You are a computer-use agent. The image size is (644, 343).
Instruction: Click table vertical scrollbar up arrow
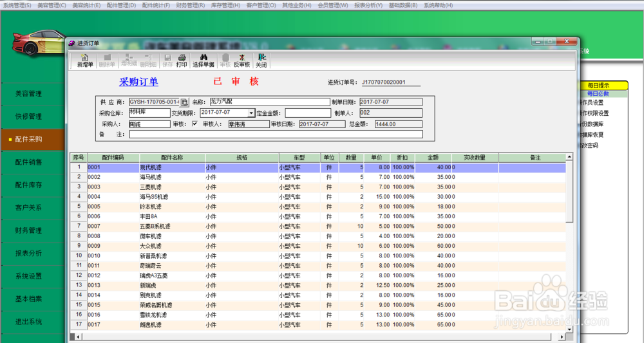pyautogui.click(x=569, y=157)
